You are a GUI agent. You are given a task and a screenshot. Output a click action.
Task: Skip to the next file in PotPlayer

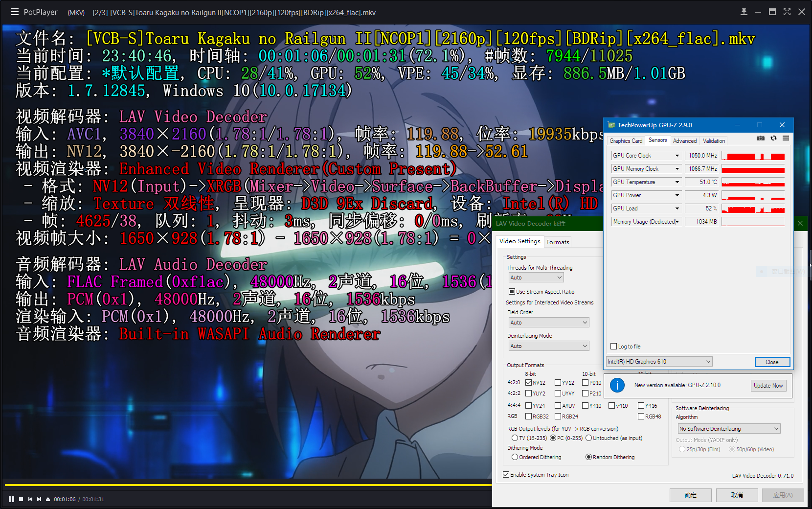[x=39, y=499]
